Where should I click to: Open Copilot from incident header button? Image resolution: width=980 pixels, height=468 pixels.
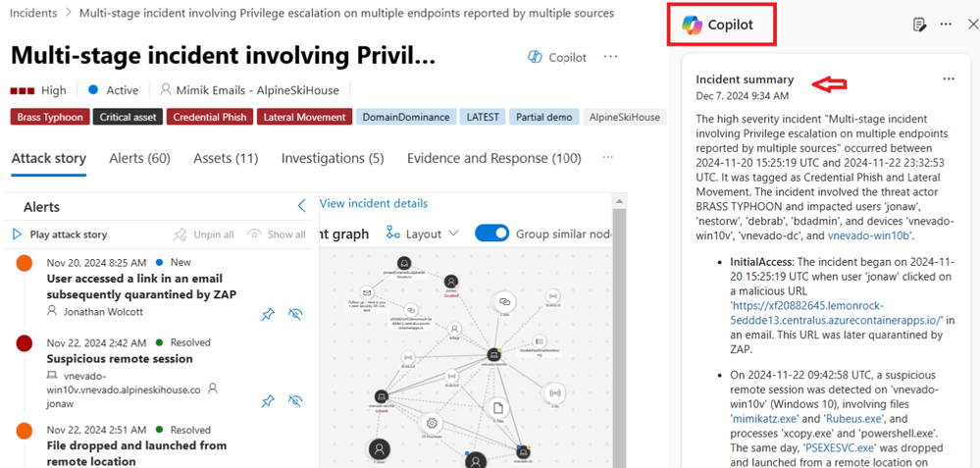(557, 58)
